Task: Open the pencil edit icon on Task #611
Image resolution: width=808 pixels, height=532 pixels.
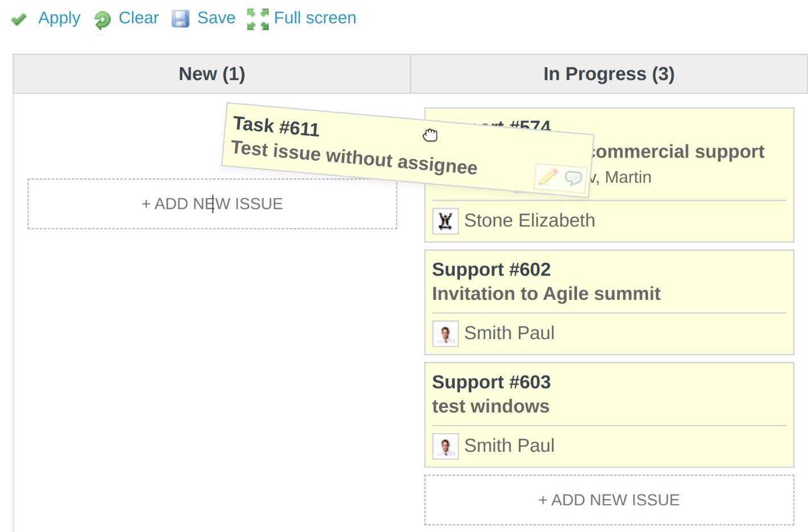Action: tap(547, 177)
